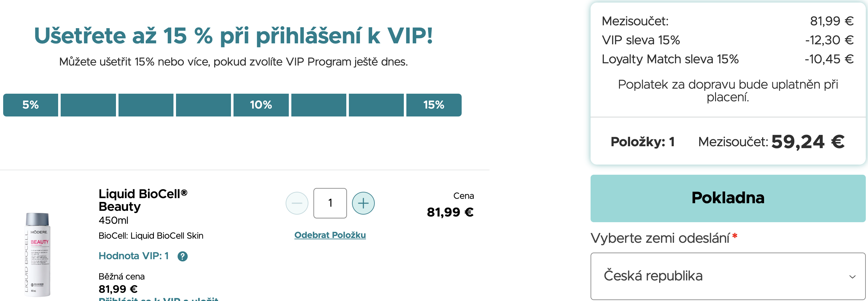The image size is (868, 301).
Task: Click the BioCell: Liquid BioCell Skin category text
Action: (x=151, y=235)
